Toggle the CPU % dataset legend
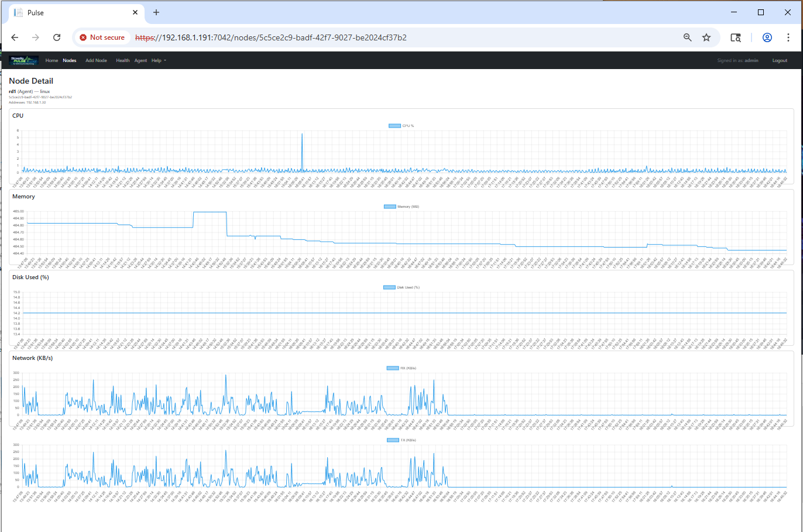 (401, 126)
